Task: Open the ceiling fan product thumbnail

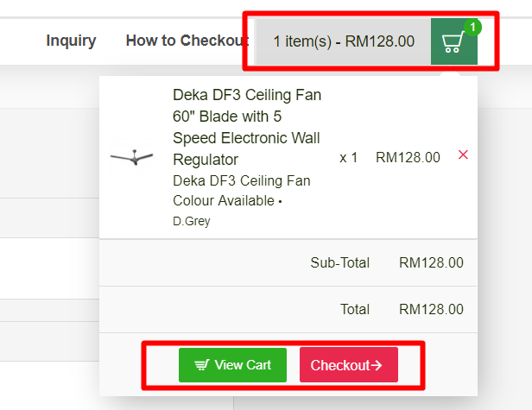Action: 131,158
